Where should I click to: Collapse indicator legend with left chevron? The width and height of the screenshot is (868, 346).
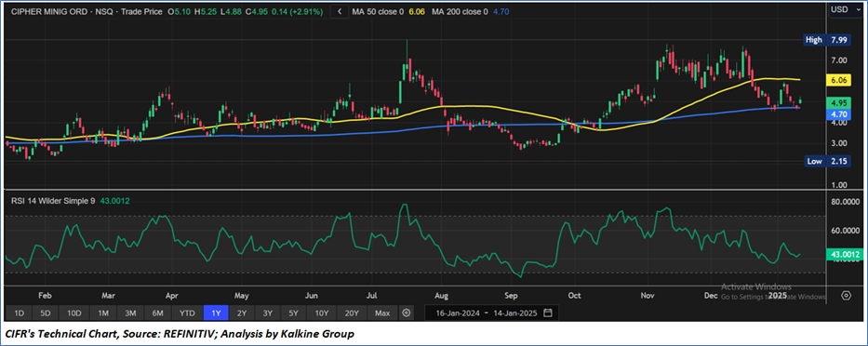(x=340, y=10)
